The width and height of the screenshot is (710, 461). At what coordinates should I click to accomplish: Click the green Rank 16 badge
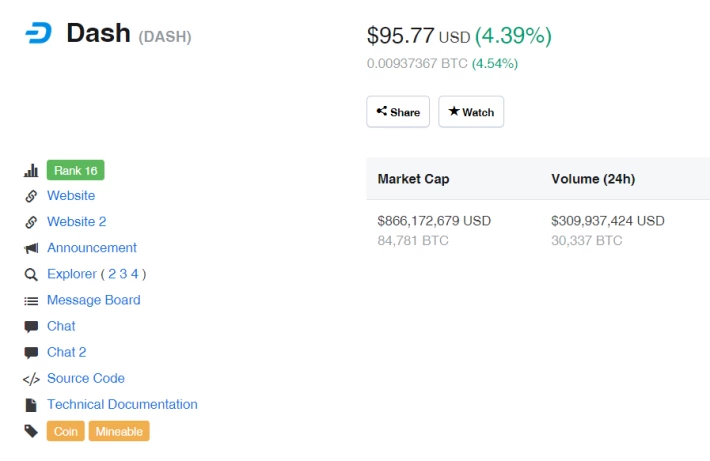[76, 170]
